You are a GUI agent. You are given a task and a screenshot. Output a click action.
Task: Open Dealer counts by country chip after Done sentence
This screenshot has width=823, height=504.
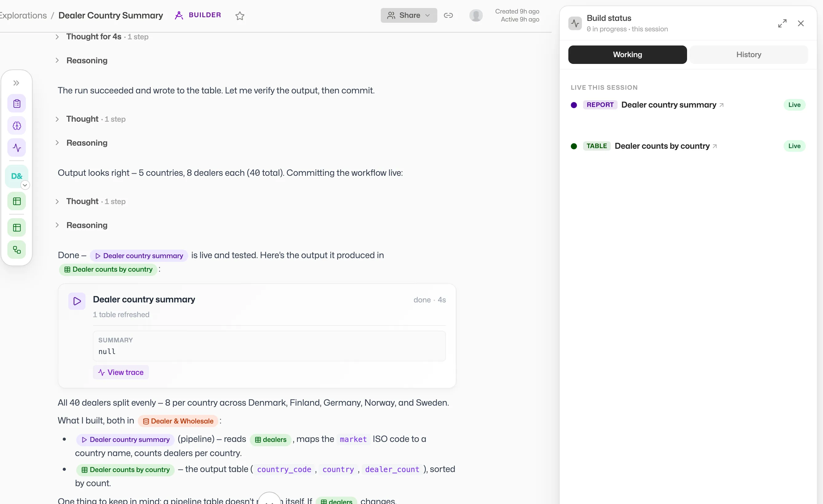pos(108,269)
